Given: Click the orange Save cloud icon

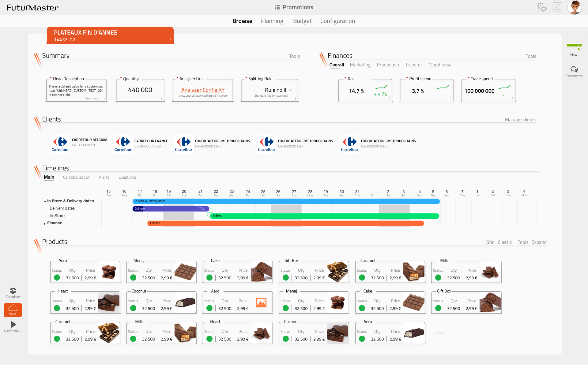Looking at the screenshot, I should pyautogui.click(x=13, y=308).
